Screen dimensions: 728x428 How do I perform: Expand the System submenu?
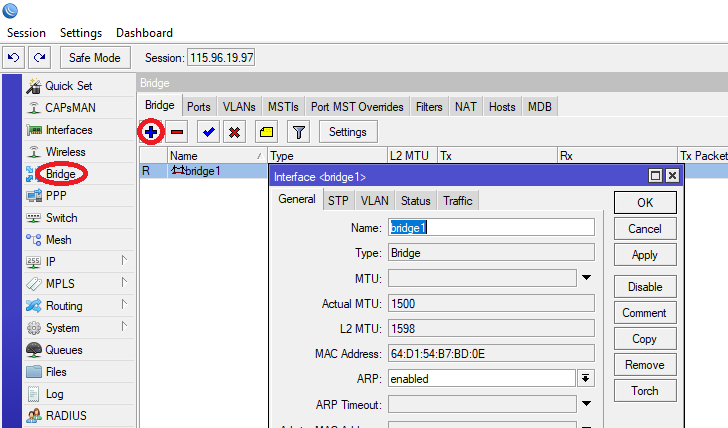point(124,326)
